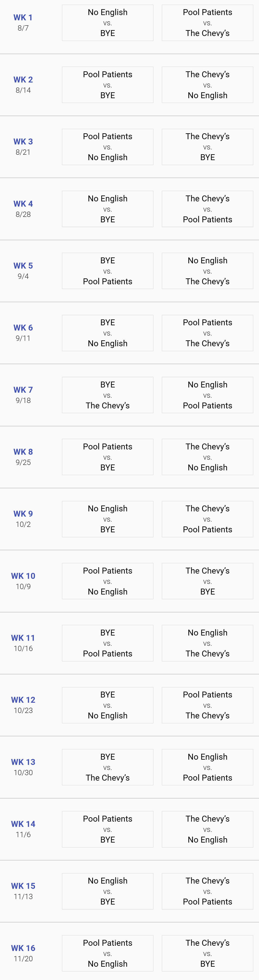Open WK 12 Pool Patients vs. The Chevy's match
This screenshot has width=259, height=980.
pyautogui.click(x=207, y=705)
